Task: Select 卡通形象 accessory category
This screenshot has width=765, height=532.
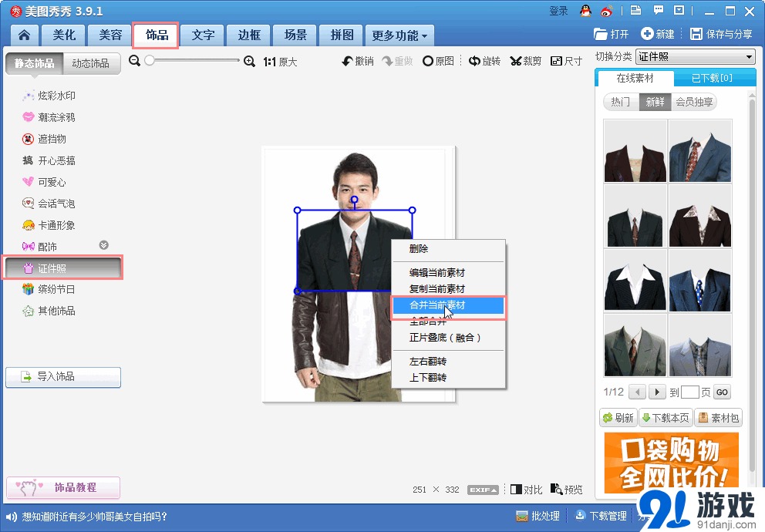Action: [49, 225]
